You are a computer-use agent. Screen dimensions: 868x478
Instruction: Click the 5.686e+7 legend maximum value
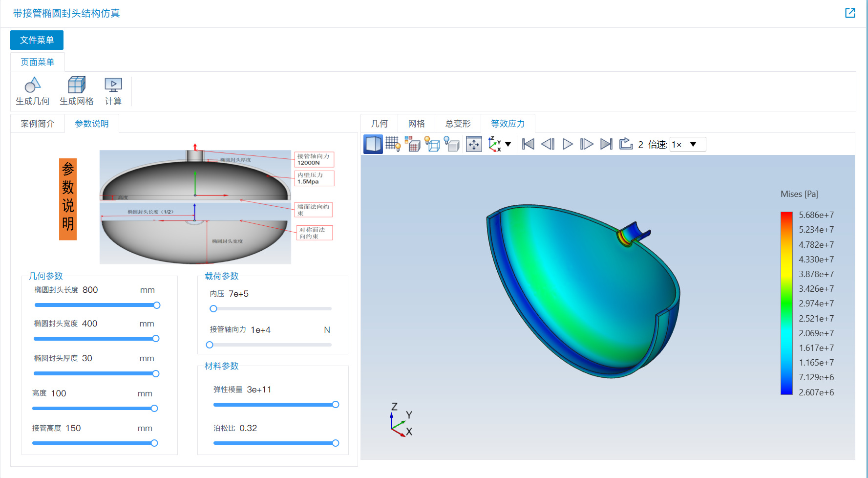tap(816, 215)
